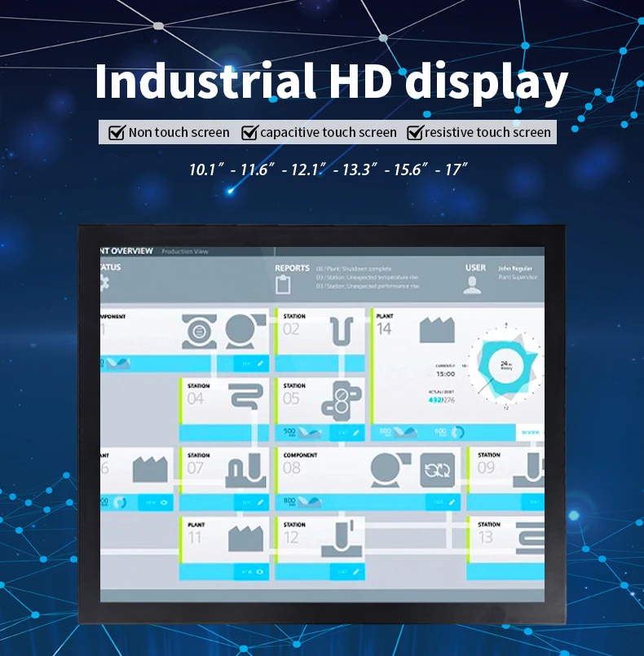
Task: Open the User profile avatar icon
Action: [472, 285]
